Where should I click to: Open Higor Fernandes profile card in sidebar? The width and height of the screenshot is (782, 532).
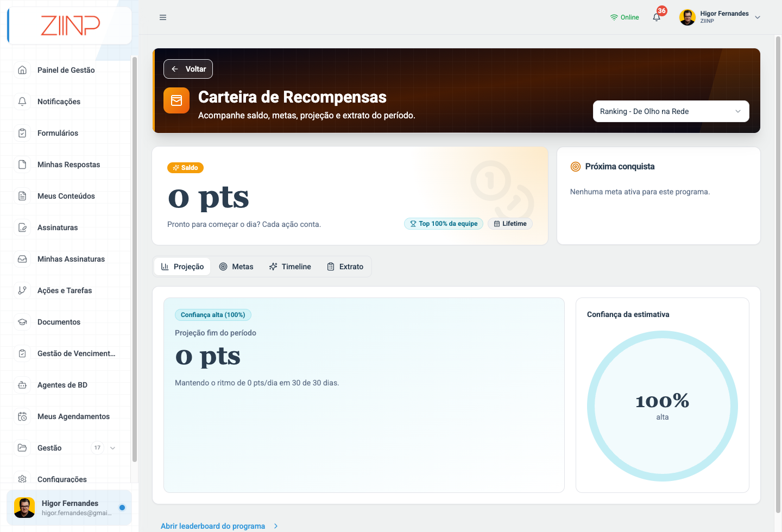(x=69, y=508)
